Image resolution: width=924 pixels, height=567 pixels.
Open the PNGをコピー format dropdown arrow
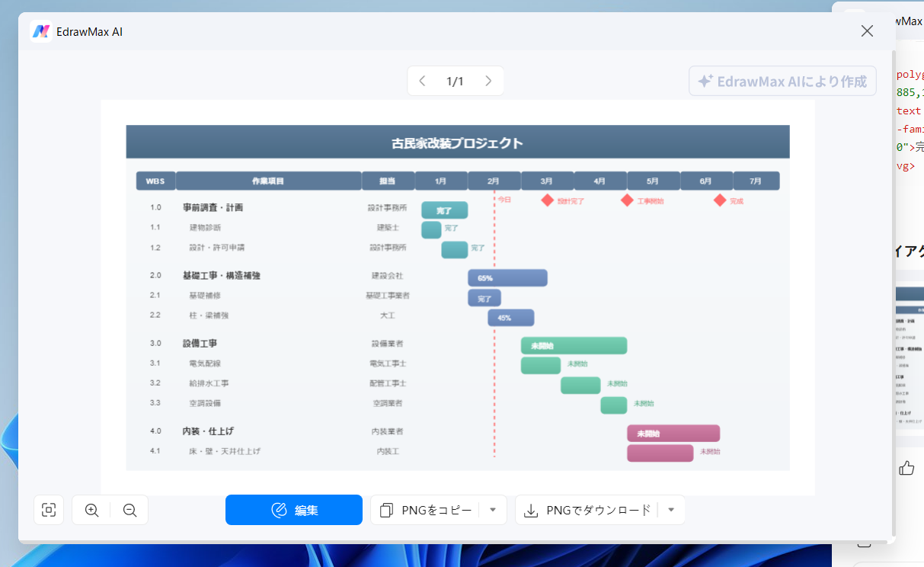[x=493, y=510]
